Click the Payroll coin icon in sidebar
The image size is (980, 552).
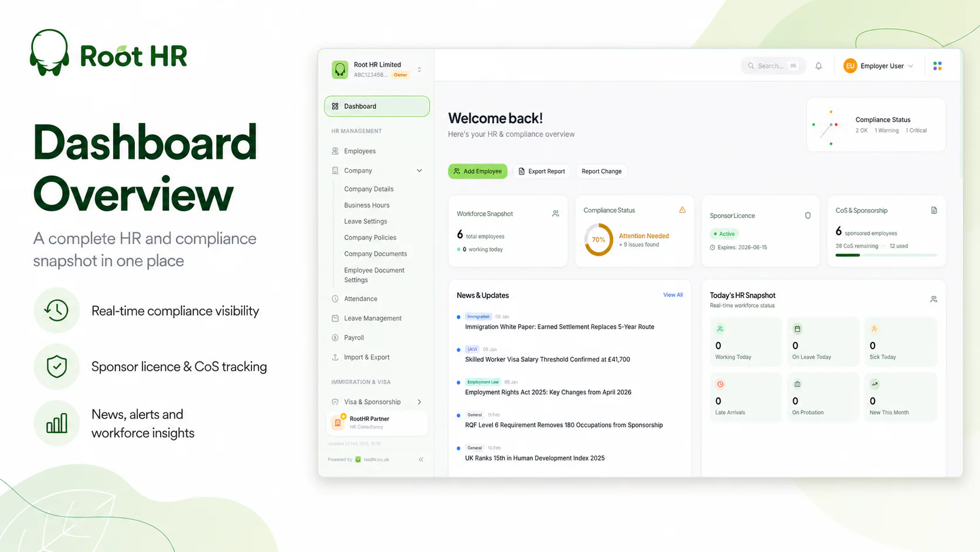coord(335,337)
